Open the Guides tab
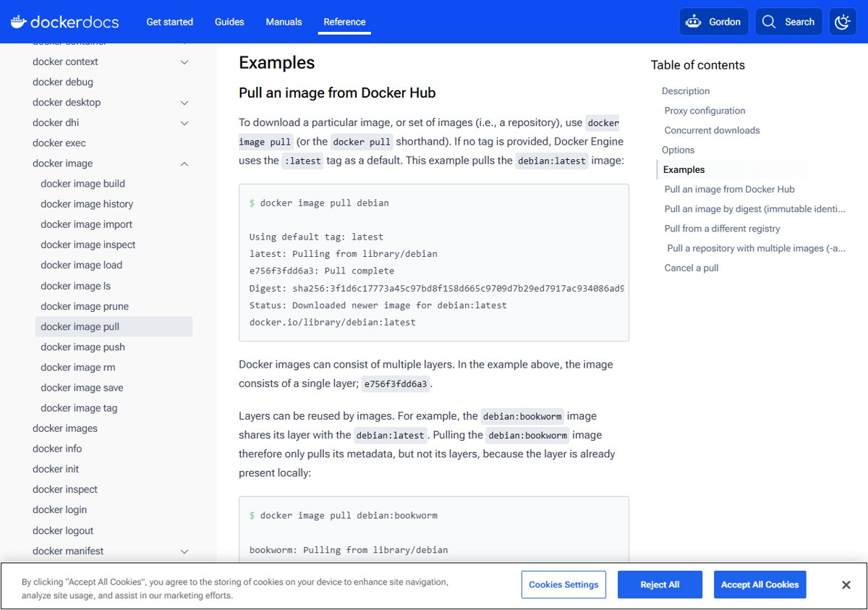Viewport: 868px width, 610px height. click(229, 22)
